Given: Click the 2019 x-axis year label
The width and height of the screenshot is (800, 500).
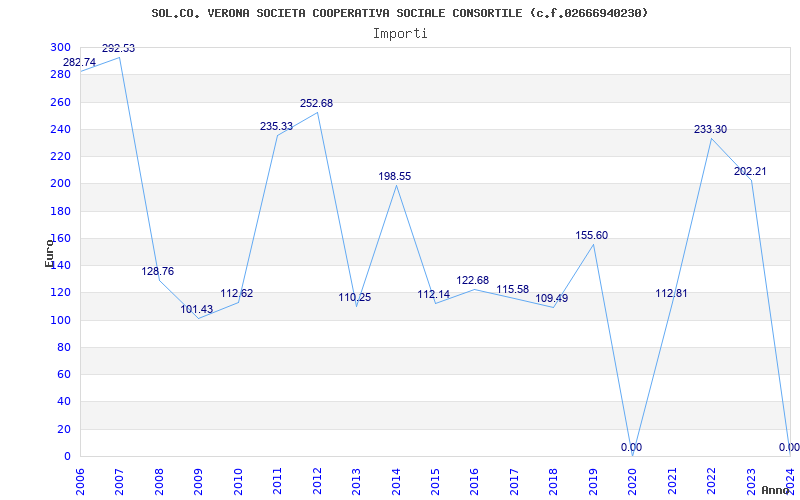Looking at the screenshot, I should 593,482.
